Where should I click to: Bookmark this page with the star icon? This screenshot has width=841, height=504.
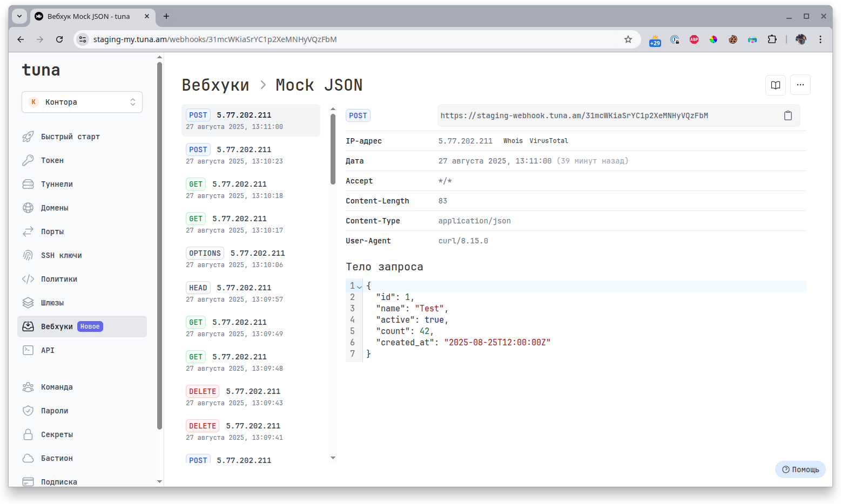point(628,39)
